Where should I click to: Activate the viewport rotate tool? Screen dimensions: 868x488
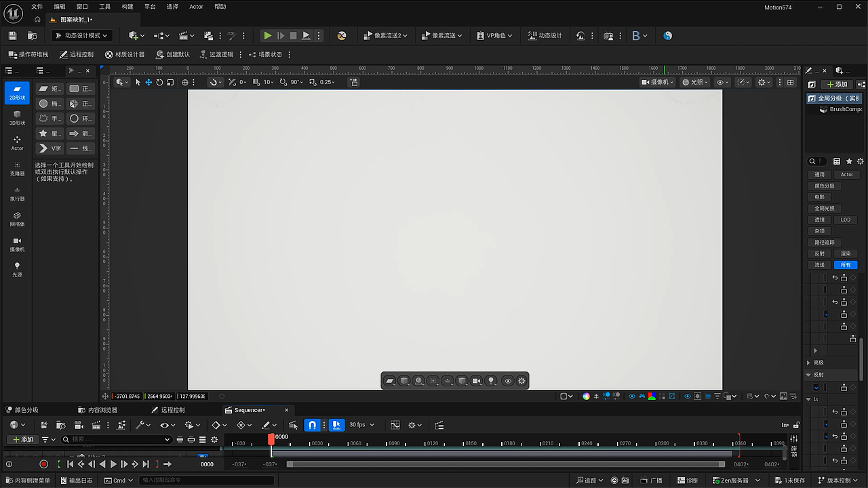159,82
